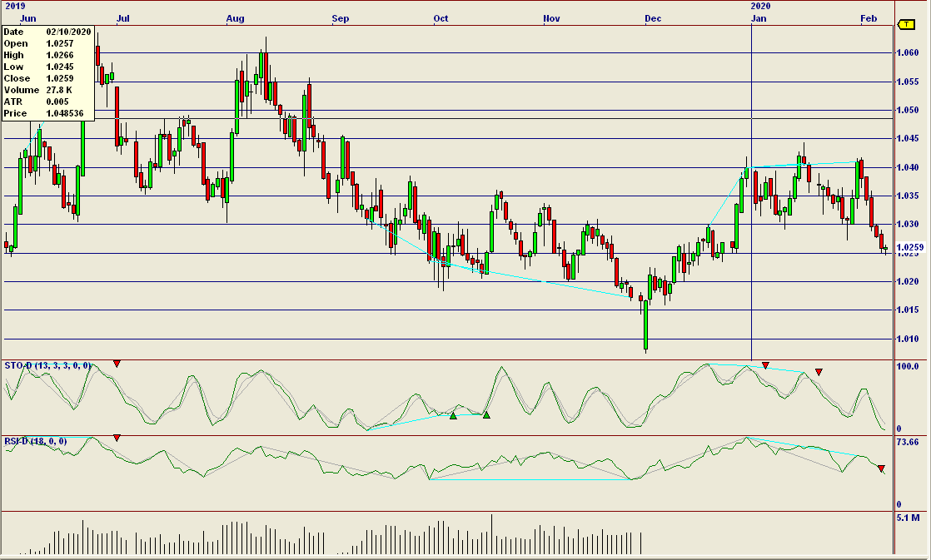Select the RSI-D (18, 0, 0) label
Viewport: 931px width, 560px height.
(36, 441)
